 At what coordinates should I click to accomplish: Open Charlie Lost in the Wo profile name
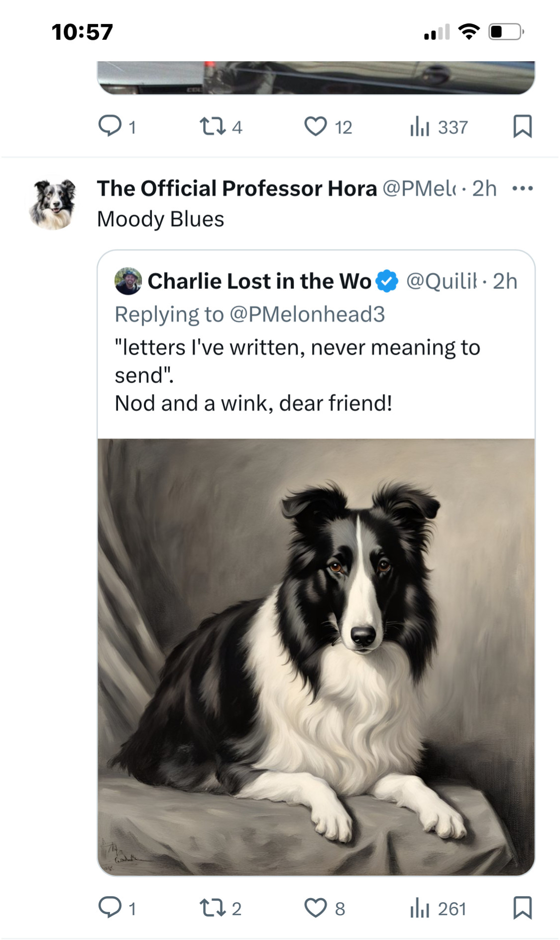[259, 281]
